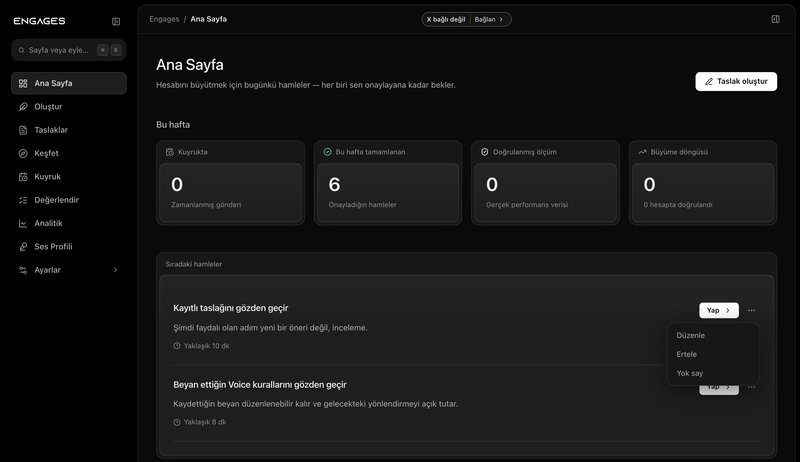Click the Ayarlar sliders icon
The image size is (800, 462).
click(x=23, y=270)
